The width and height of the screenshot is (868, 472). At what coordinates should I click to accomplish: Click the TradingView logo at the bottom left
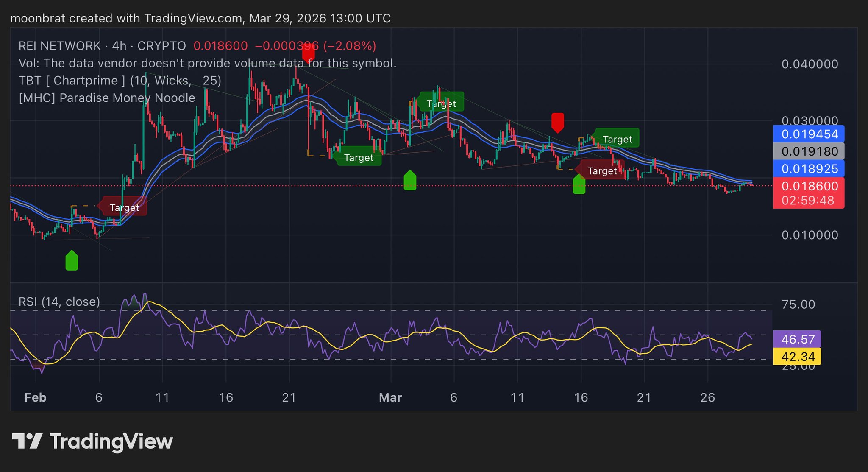(x=92, y=441)
